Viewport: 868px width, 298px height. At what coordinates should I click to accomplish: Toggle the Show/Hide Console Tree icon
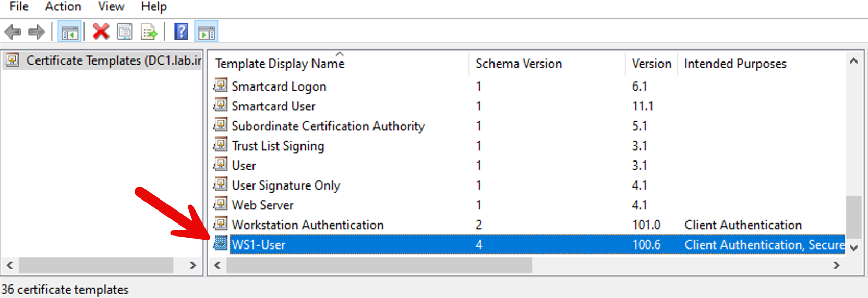[x=69, y=32]
